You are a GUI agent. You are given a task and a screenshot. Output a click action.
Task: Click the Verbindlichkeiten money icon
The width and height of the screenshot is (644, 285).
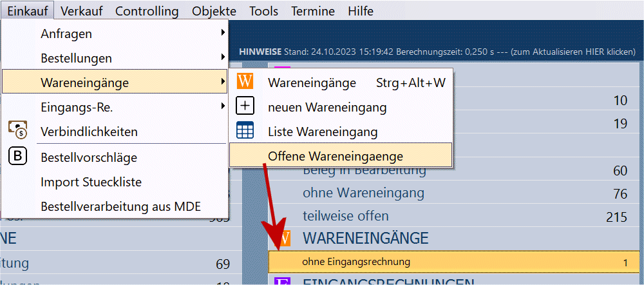17,130
